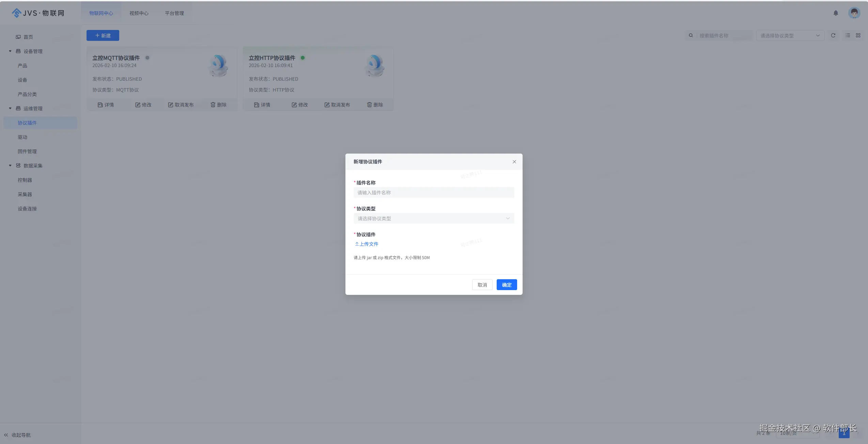The image size is (868, 444).
Task: Switch to list view layout icon
Action: click(848, 35)
